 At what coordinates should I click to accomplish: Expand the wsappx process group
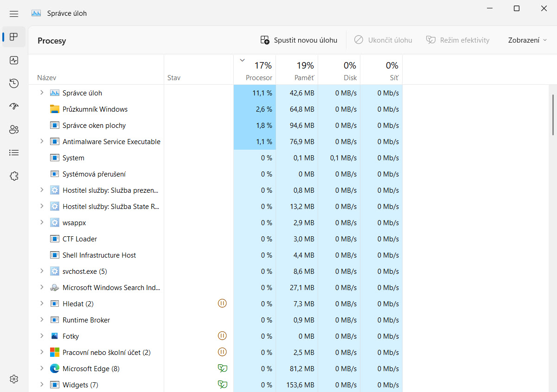(x=42, y=222)
